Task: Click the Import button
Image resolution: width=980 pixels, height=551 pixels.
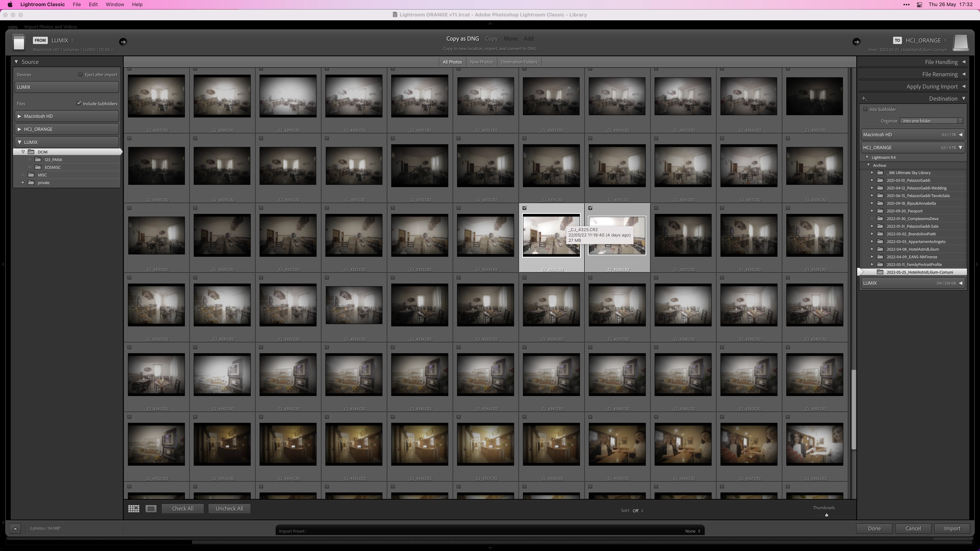Action: 952,529
